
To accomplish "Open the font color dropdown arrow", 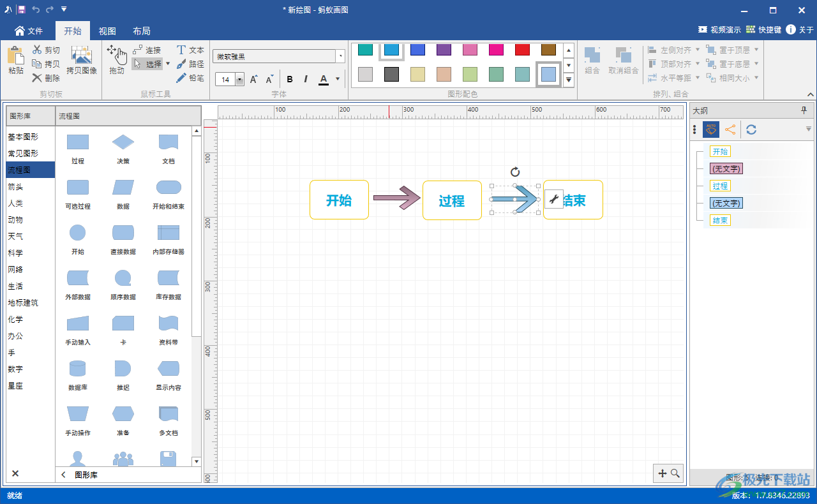I will [338, 79].
